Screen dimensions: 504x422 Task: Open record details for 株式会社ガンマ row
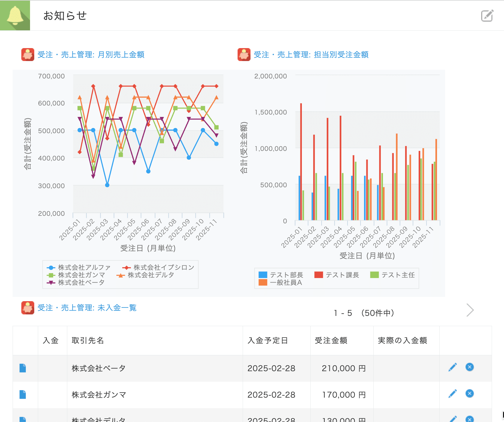click(23, 395)
